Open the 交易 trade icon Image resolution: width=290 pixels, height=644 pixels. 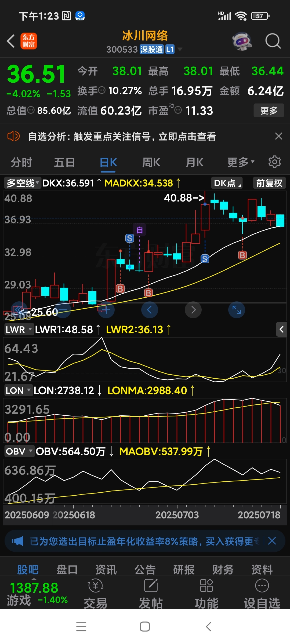pos(95,594)
